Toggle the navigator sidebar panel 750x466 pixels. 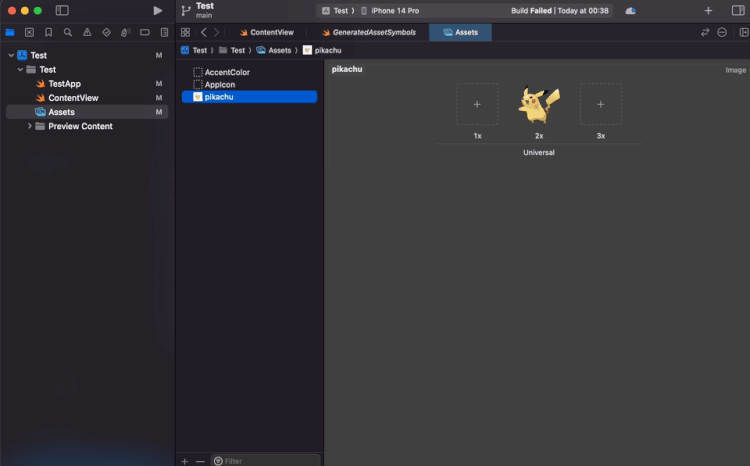(x=62, y=11)
